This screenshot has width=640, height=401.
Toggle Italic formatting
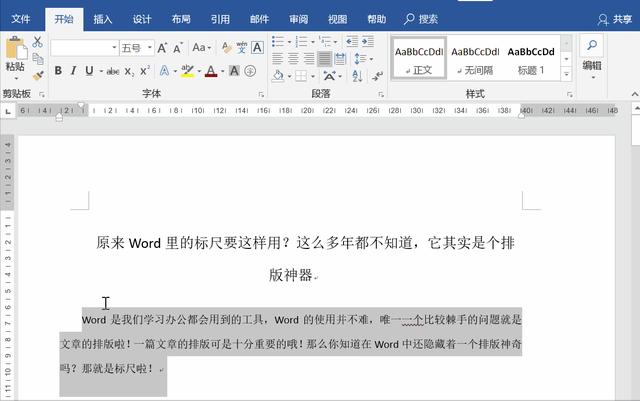click(x=73, y=71)
